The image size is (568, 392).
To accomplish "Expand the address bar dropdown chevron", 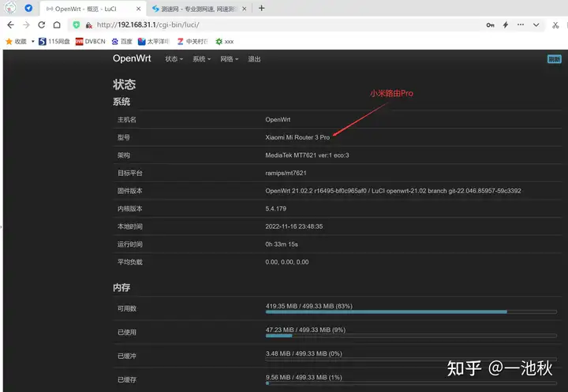I will coord(536,25).
